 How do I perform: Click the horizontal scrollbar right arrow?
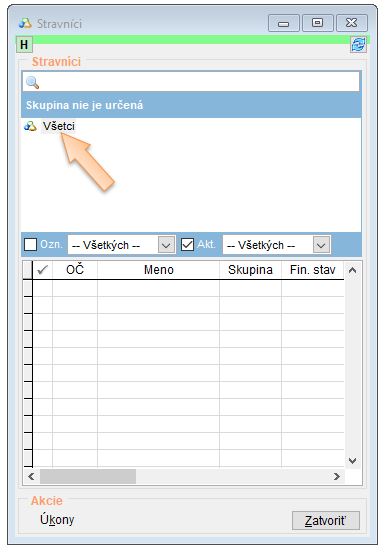(336, 476)
